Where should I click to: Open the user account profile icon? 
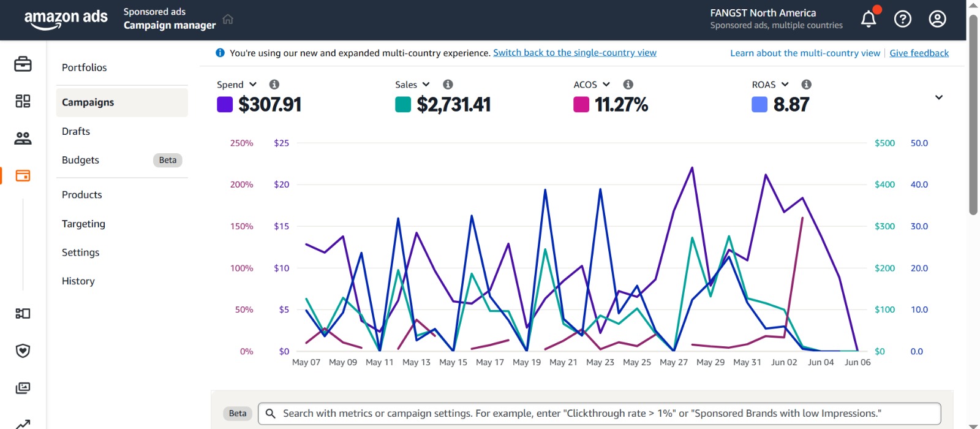pos(937,20)
